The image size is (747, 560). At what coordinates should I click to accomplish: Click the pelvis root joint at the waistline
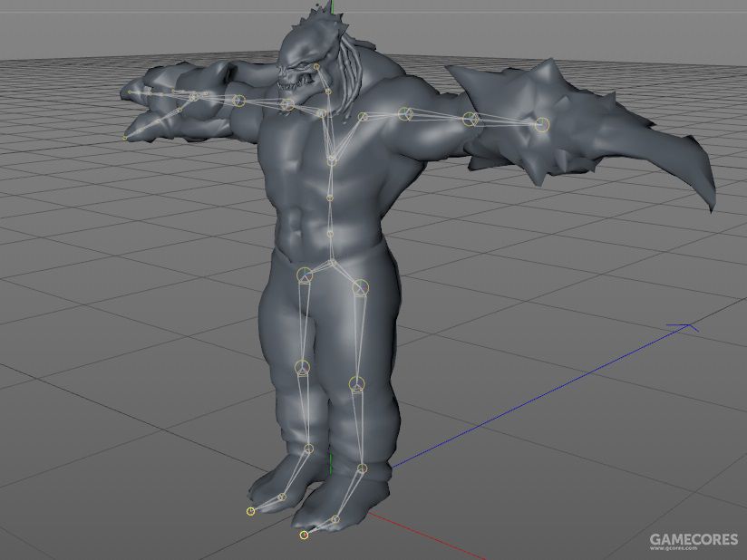[333, 263]
